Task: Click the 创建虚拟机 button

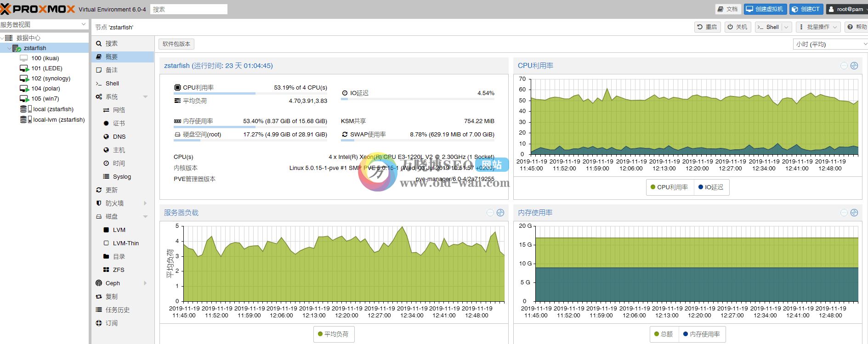Action: (765, 9)
